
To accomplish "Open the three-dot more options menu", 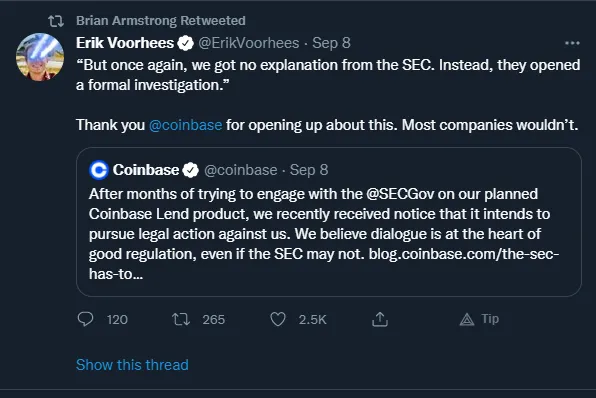I will coord(572,43).
